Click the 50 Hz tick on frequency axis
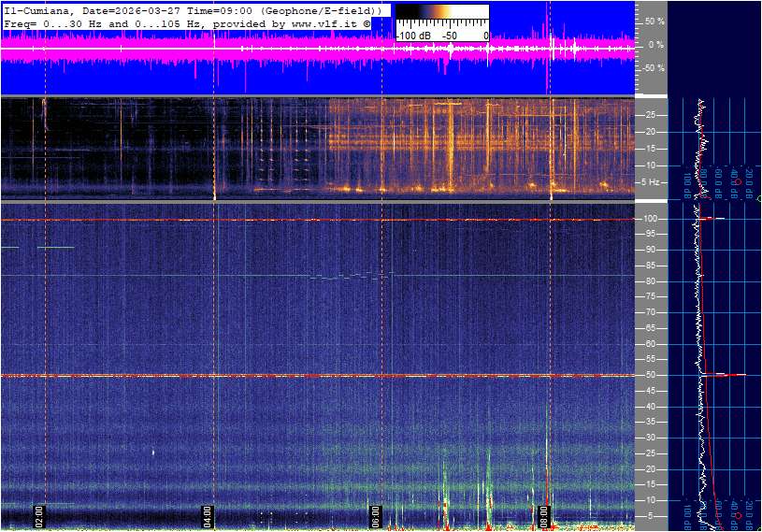 click(x=649, y=375)
